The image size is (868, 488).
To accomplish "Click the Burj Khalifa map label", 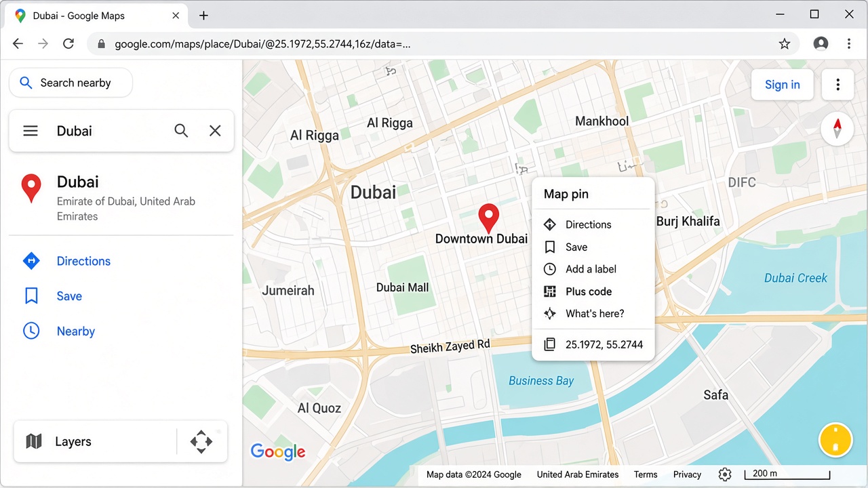I will (688, 221).
